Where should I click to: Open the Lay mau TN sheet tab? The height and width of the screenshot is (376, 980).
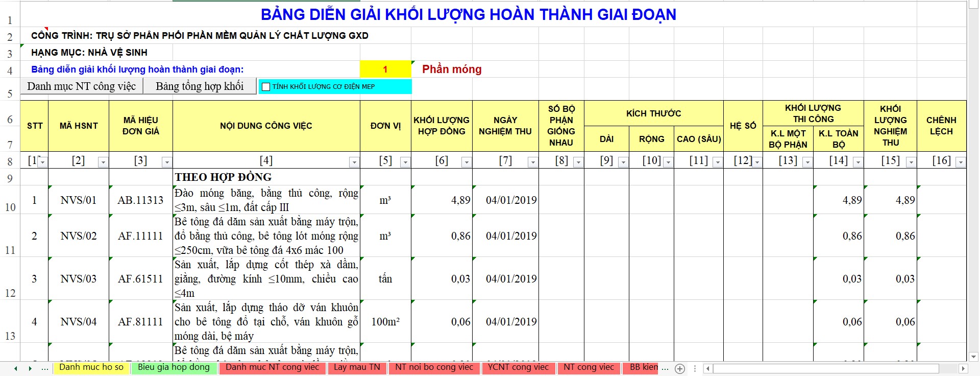(x=357, y=367)
